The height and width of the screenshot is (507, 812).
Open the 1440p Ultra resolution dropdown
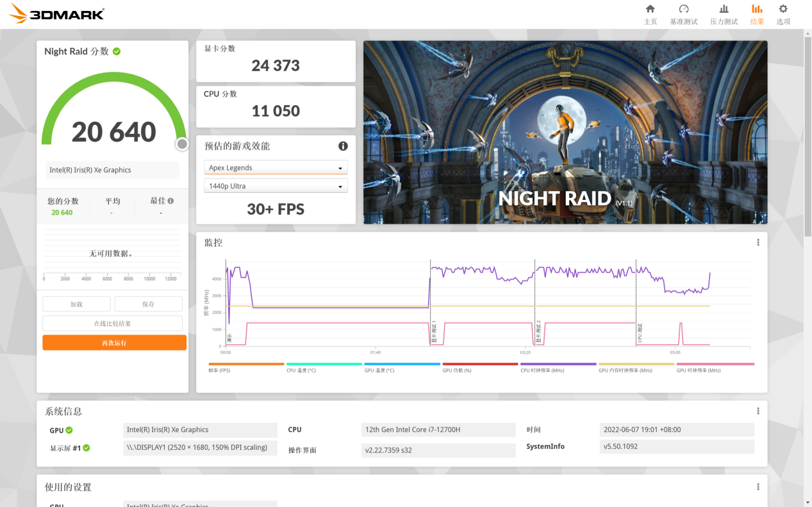coord(276,186)
